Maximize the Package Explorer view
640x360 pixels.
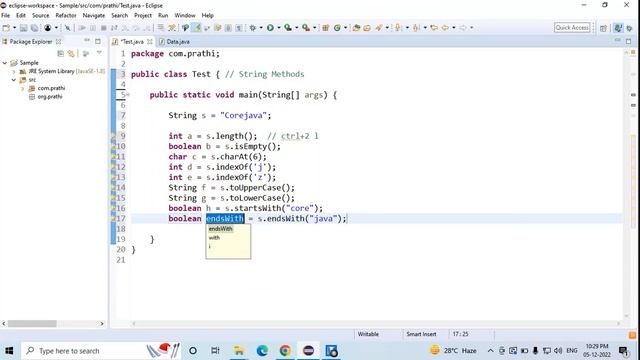[x=98, y=41]
